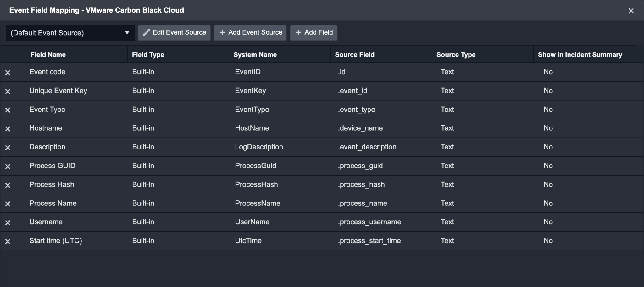644x287 pixels.
Task: Remove the Description field row
Action: pyautogui.click(x=8, y=148)
